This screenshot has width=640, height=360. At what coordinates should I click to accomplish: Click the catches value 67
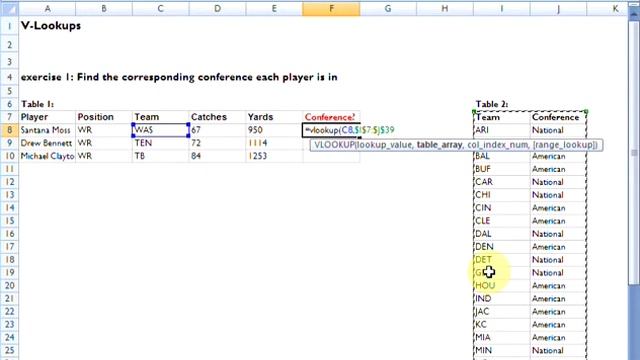(x=217, y=130)
